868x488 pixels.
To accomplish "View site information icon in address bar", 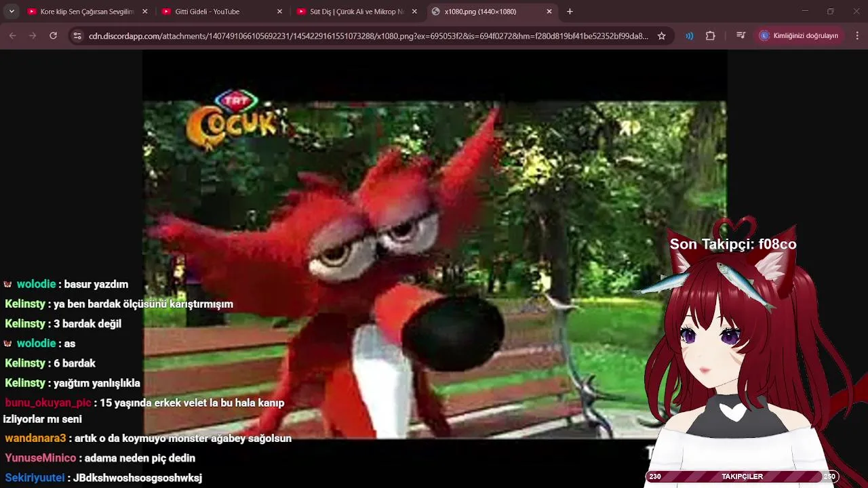I will coord(77,36).
